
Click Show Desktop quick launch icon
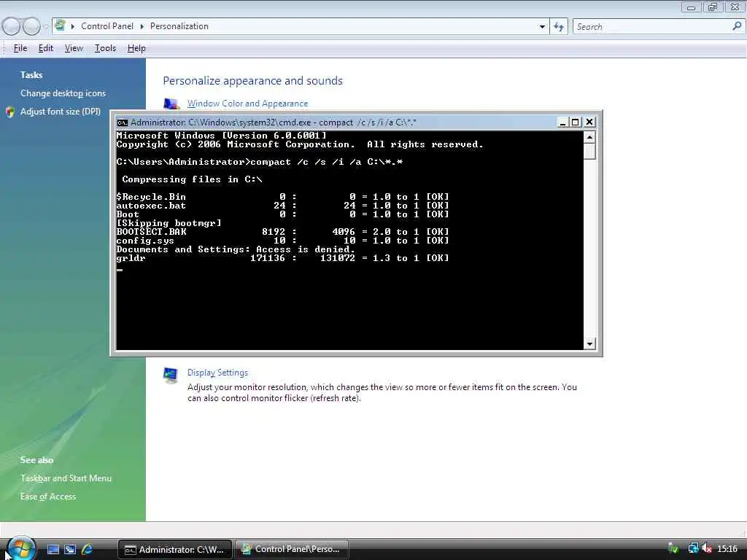53,549
